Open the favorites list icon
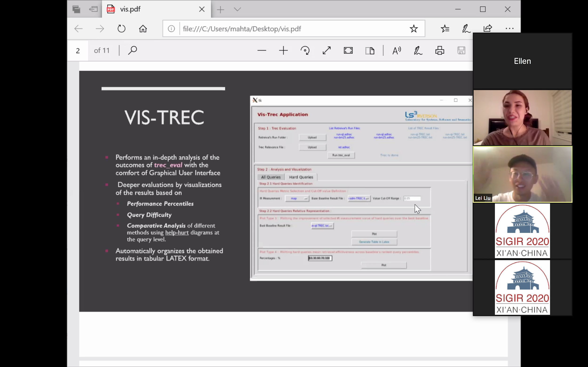Viewport: 588px width, 367px height. [x=445, y=29]
